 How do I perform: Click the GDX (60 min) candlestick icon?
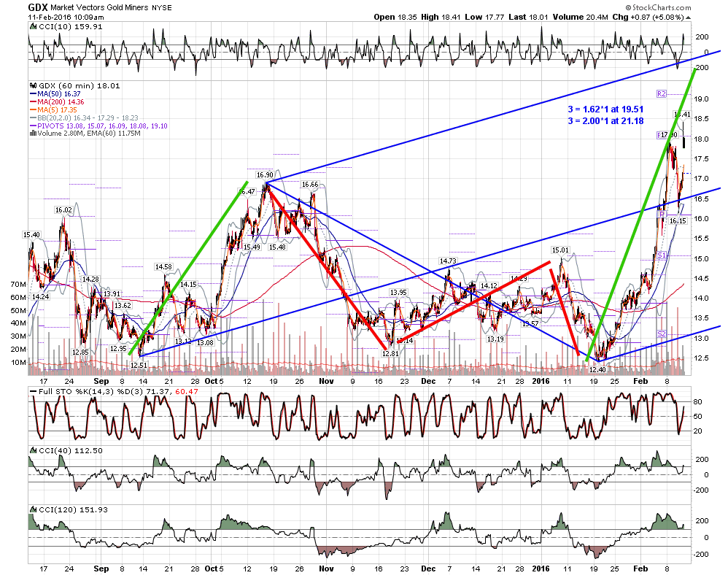coord(33,85)
